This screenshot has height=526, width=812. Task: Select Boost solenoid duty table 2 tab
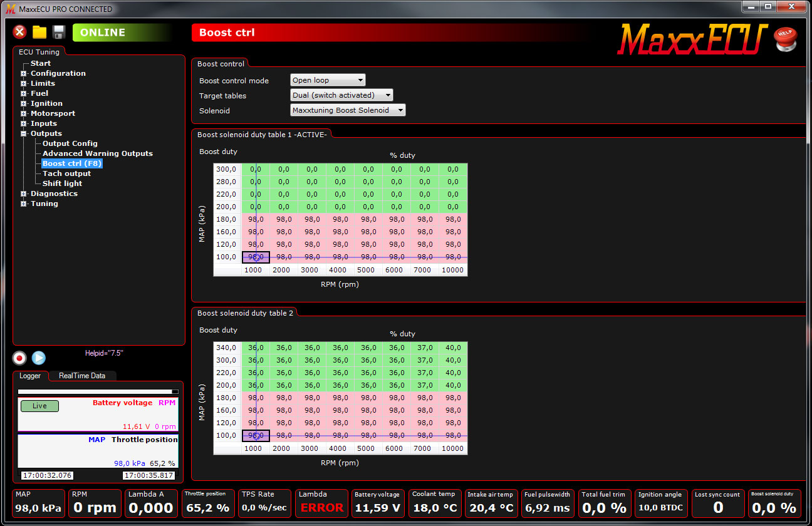[x=245, y=312]
